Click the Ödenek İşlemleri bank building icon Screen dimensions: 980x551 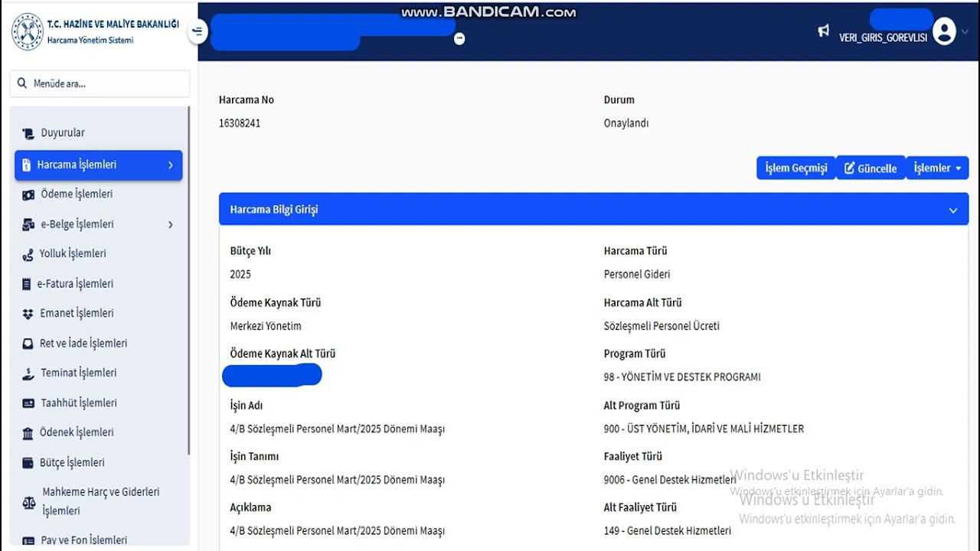click(28, 433)
